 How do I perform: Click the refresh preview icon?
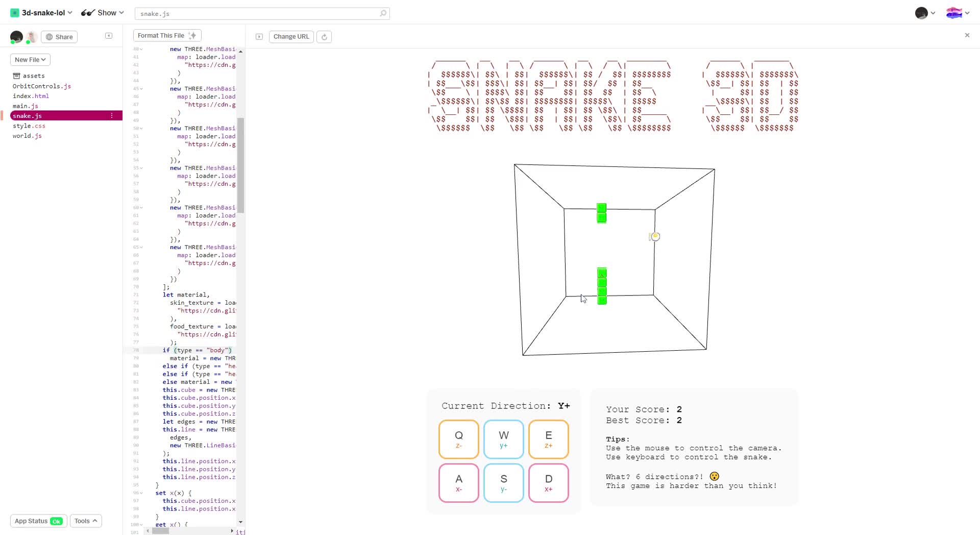[324, 37]
